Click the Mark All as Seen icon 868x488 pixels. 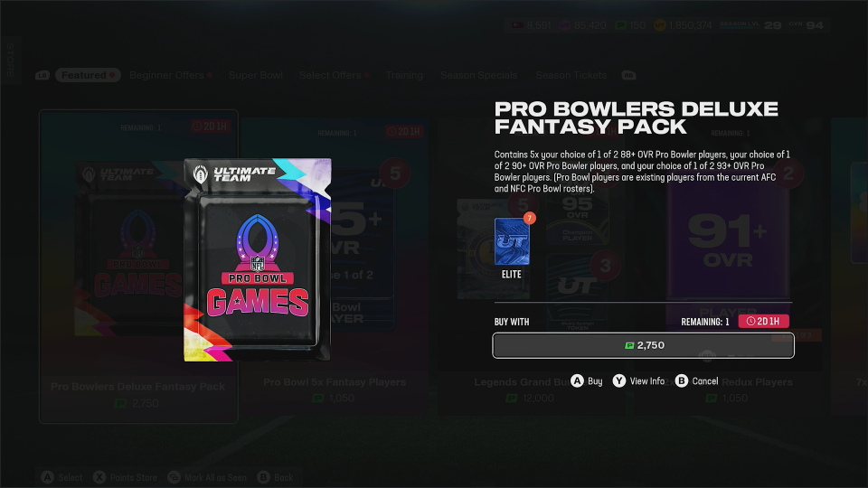(x=175, y=477)
